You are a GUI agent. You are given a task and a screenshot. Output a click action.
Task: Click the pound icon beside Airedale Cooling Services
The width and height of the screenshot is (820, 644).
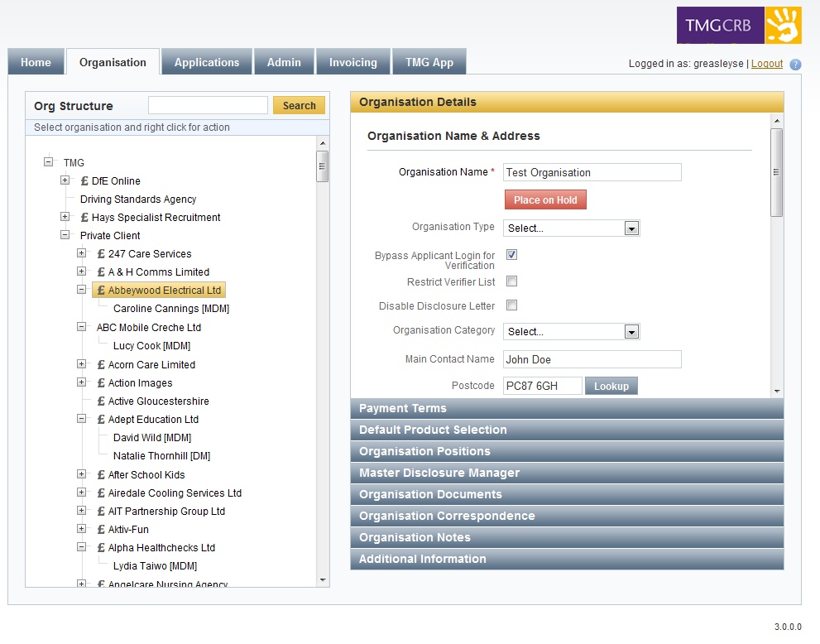(x=101, y=493)
